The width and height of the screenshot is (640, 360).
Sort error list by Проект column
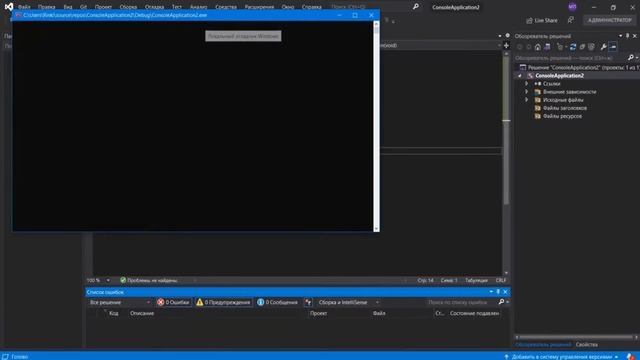(318, 313)
